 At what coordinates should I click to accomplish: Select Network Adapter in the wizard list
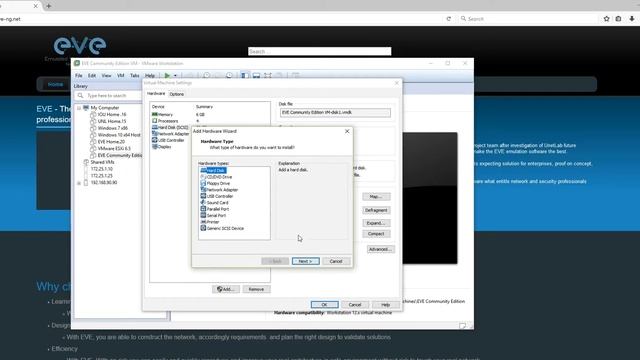click(x=219, y=190)
